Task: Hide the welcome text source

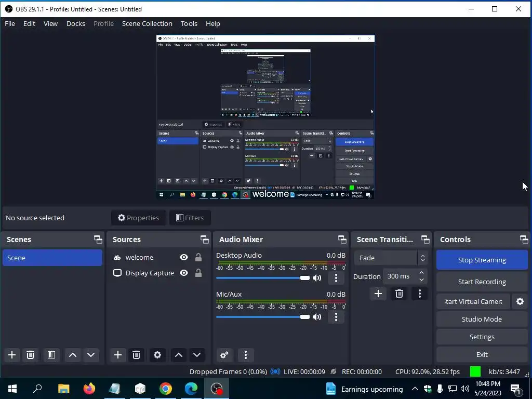Action: [184, 258]
